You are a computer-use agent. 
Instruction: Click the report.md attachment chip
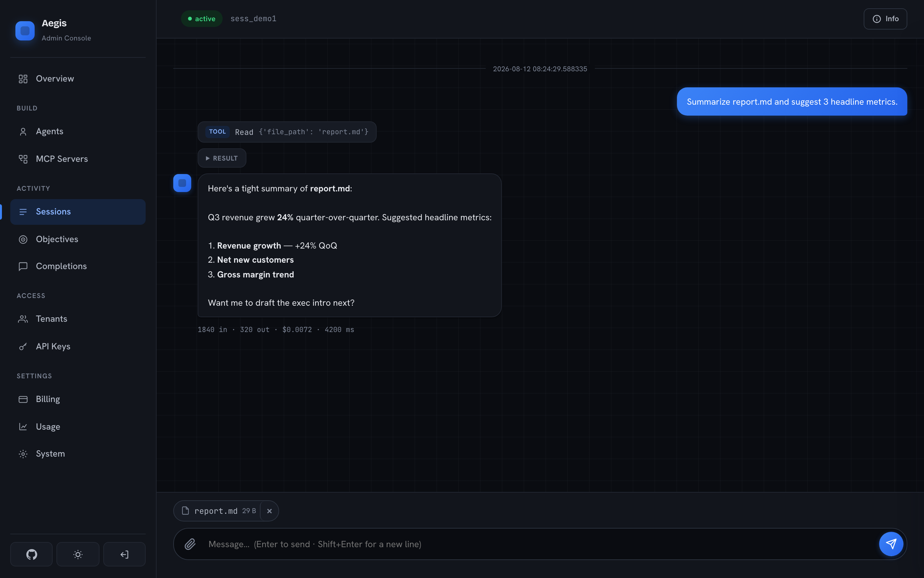pyautogui.click(x=226, y=511)
